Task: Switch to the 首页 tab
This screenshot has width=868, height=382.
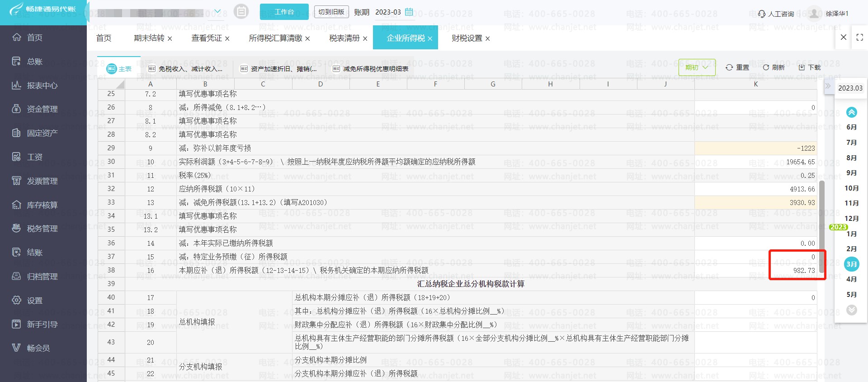Action: pyautogui.click(x=104, y=38)
